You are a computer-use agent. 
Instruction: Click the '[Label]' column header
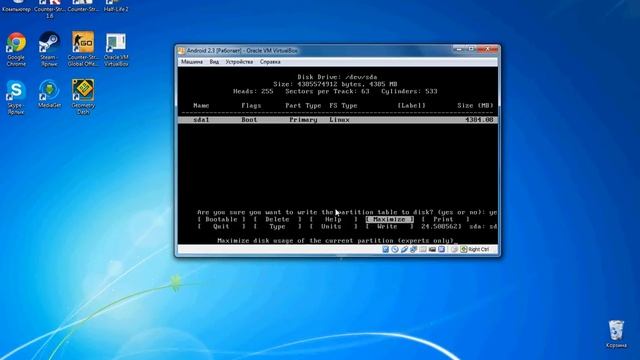click(x=411, y=105)
